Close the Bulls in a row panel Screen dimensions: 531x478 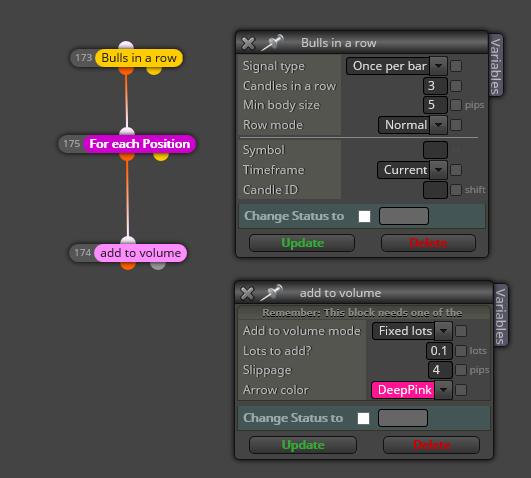pyautogui.click(x=248, y=43)
